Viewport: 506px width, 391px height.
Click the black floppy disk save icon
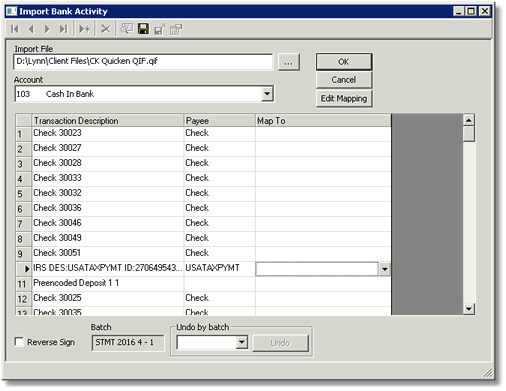pyautogui.click(x=143, y=29)
